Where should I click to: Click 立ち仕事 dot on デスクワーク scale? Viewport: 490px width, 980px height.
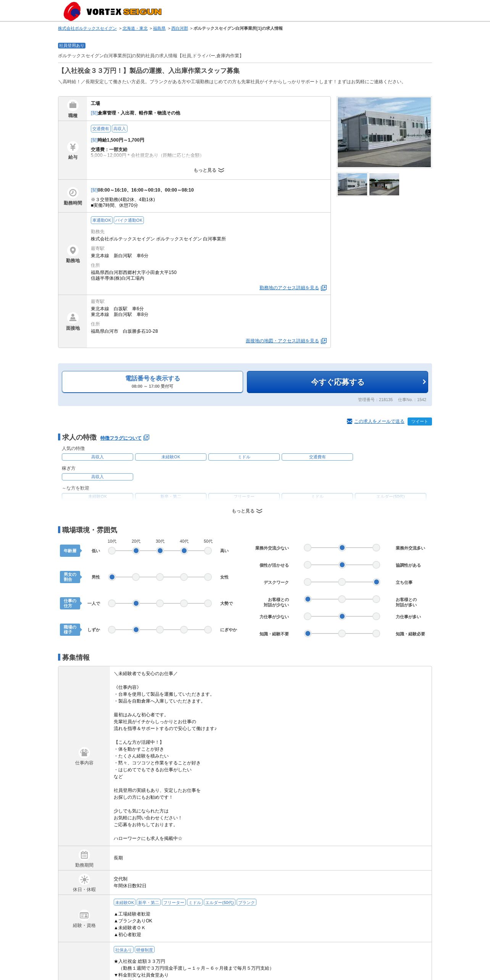coord(376,582)
